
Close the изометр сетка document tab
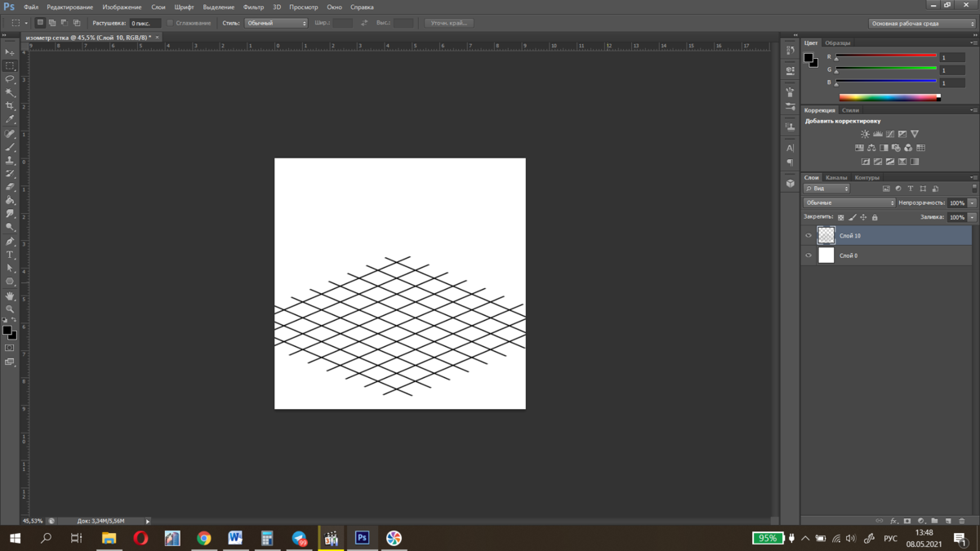pyautogui.click(x=158, y=38)
